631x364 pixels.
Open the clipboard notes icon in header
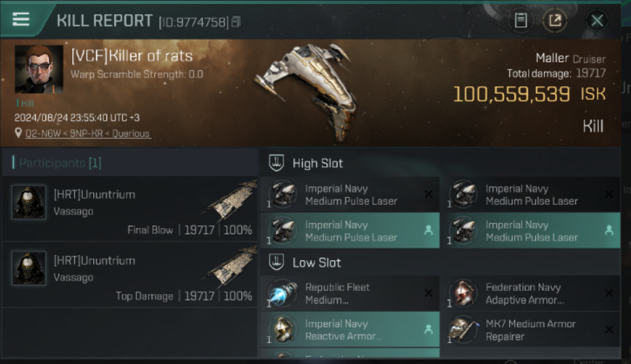pos(521,20)
